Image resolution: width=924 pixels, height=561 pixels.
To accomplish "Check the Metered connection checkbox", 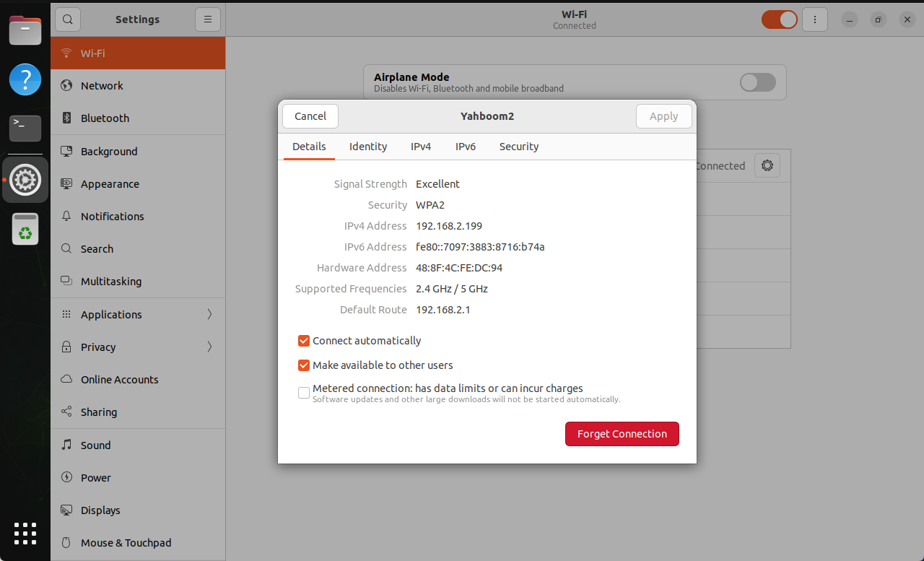I will point(304,393).
